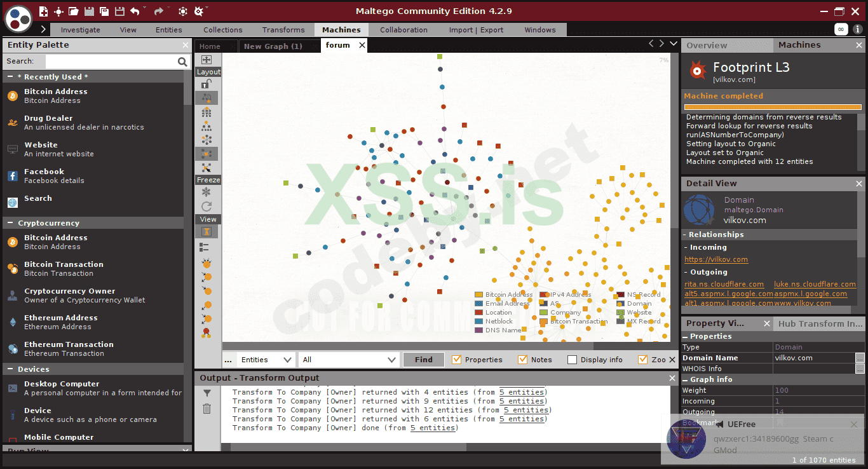This screenshot has height=469, width=868.
Task: Open the All dropdown in find bar
Action: tap(349, 360)
